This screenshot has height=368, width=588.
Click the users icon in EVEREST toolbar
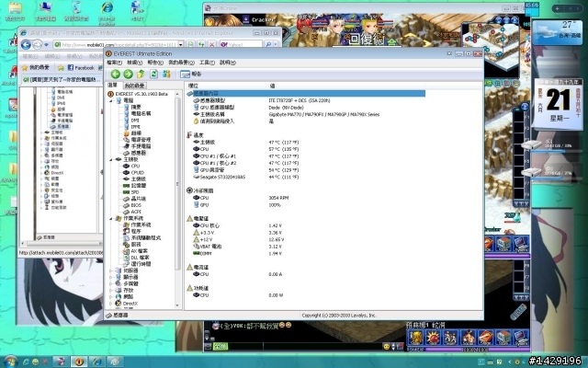point(167,74)
